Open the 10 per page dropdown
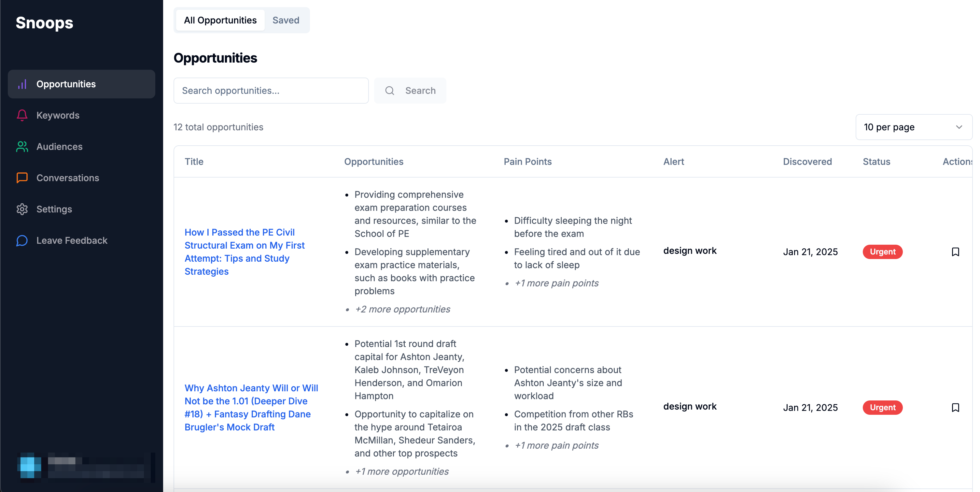 point(914,127)
